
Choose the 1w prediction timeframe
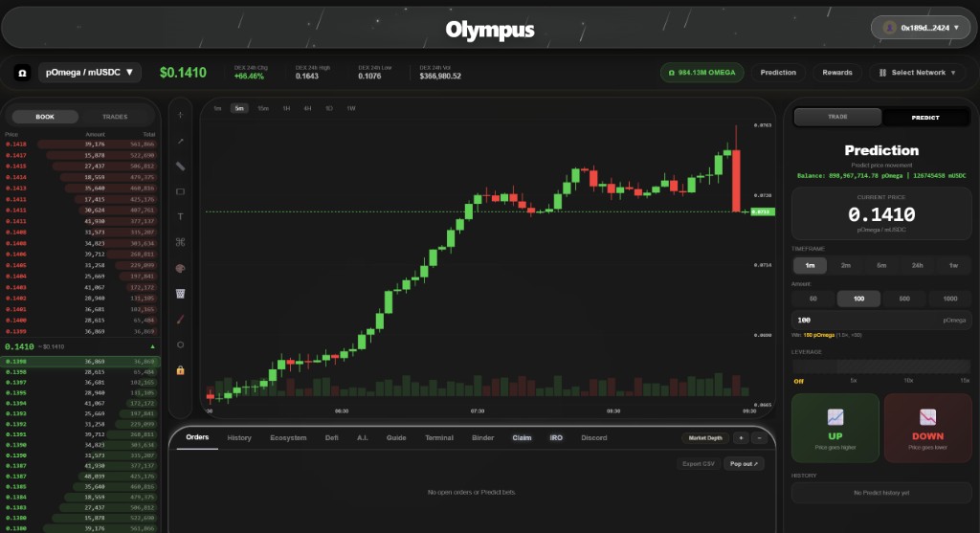tap(954, 266)
